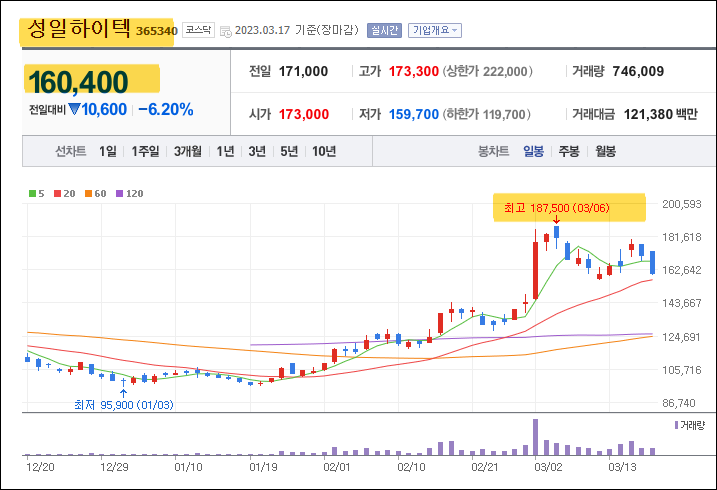Switch the candle chart to 월봉
This screenshot has height=490, width=717.
pyautogui.click(x=605, y=151)
